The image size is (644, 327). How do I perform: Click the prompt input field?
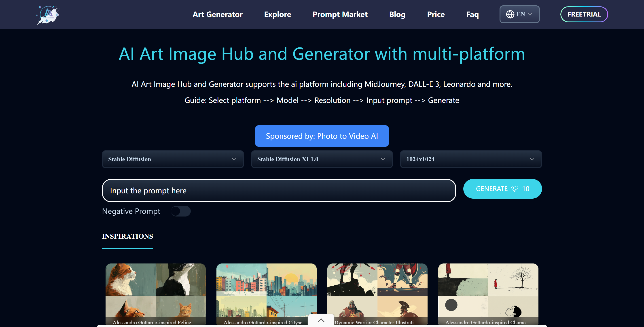tap(278, 191)
